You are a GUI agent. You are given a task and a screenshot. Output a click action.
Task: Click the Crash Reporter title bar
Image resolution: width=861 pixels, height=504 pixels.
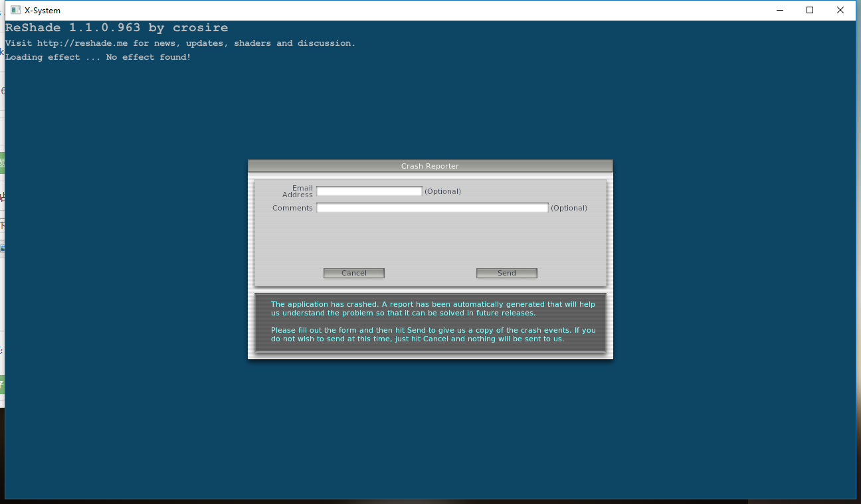[x=430, y=166]
